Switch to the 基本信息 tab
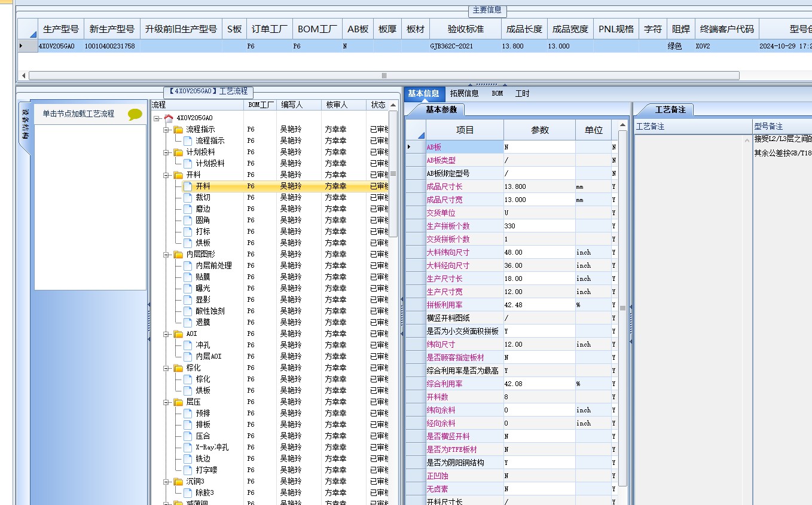Image resolution: width=812 pixels, height=505 pixels. (x=424, y=93)
